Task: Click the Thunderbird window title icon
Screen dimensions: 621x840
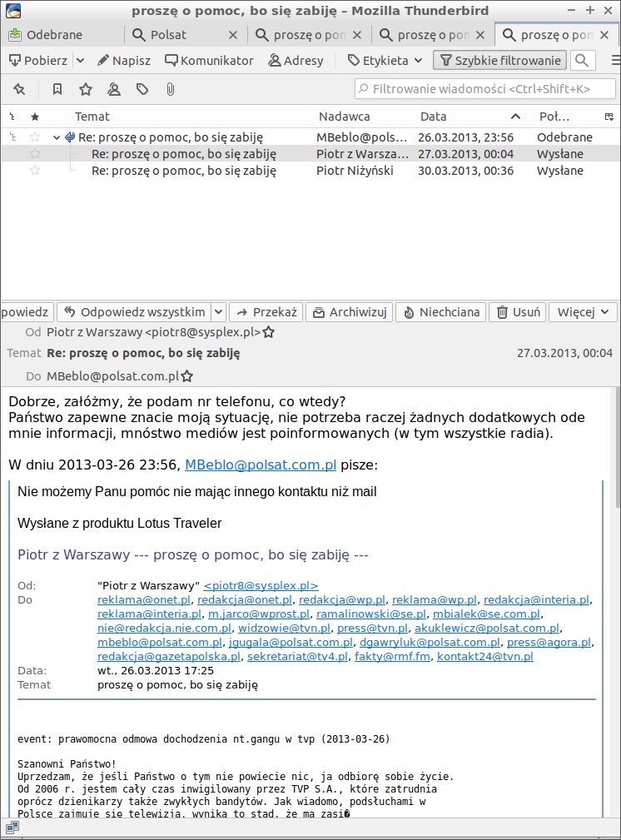Action: (x=13, y=10)
